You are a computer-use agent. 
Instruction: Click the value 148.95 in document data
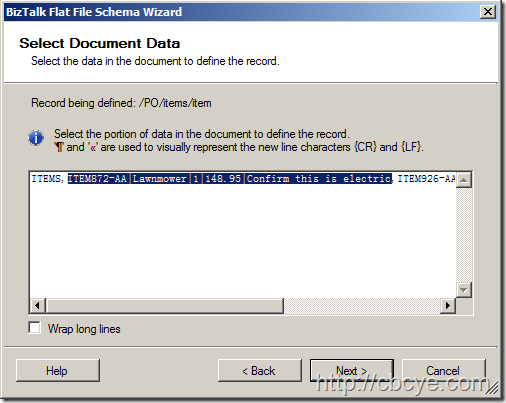coord(223,179)
